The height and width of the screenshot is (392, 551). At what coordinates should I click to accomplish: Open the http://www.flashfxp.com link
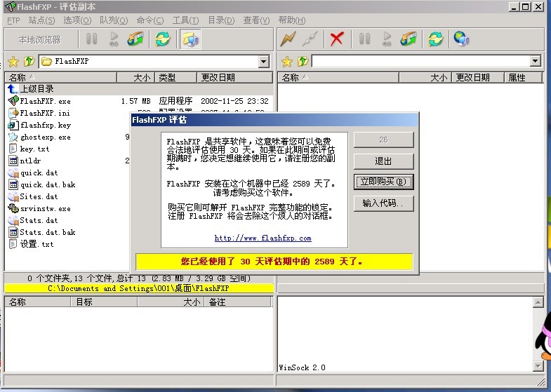point(263,238)
